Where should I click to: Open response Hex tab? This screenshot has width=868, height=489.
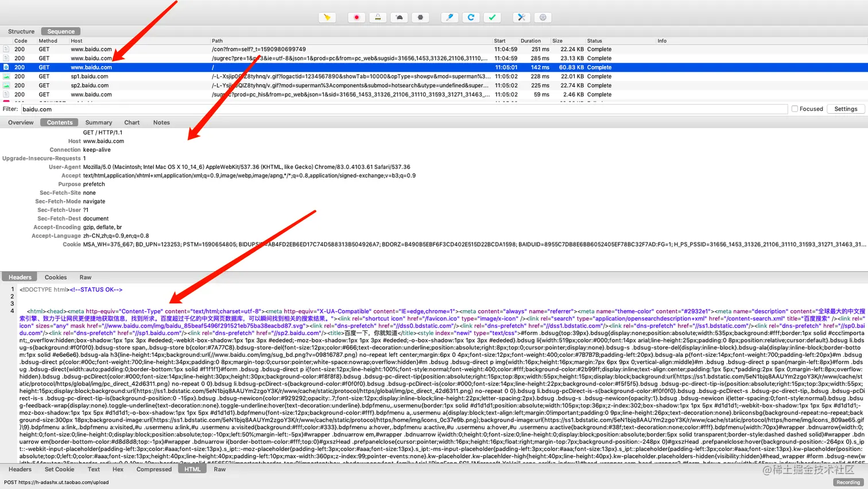(x=118, y=469)
